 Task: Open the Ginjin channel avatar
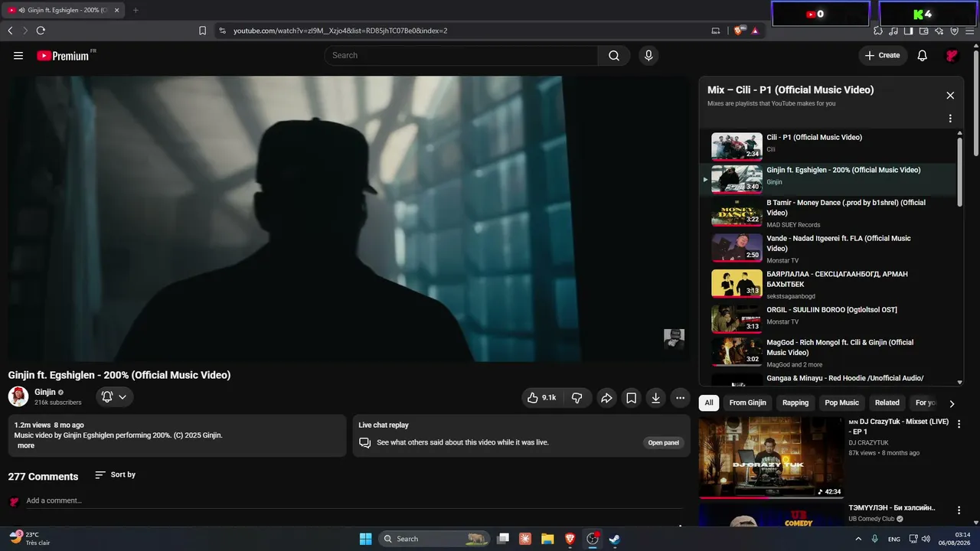coord(18,396)
